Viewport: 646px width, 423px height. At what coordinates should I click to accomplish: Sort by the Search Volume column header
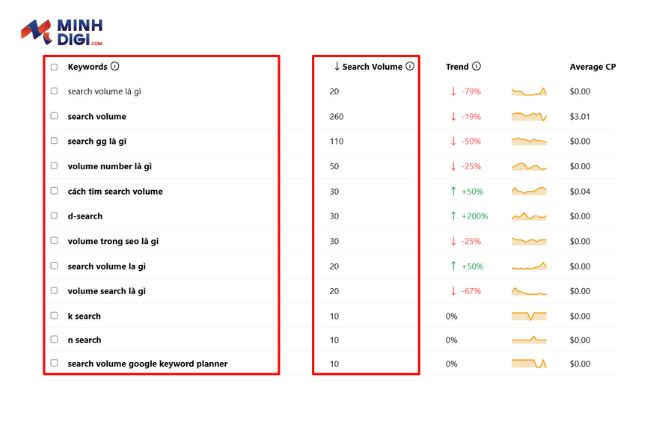click(372, 67)
